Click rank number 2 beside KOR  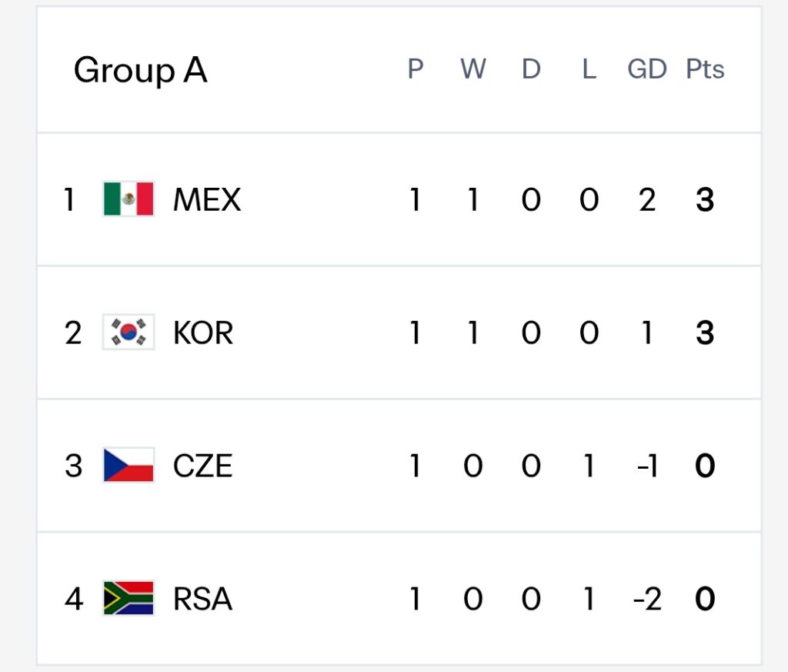(x=73, y=333)
